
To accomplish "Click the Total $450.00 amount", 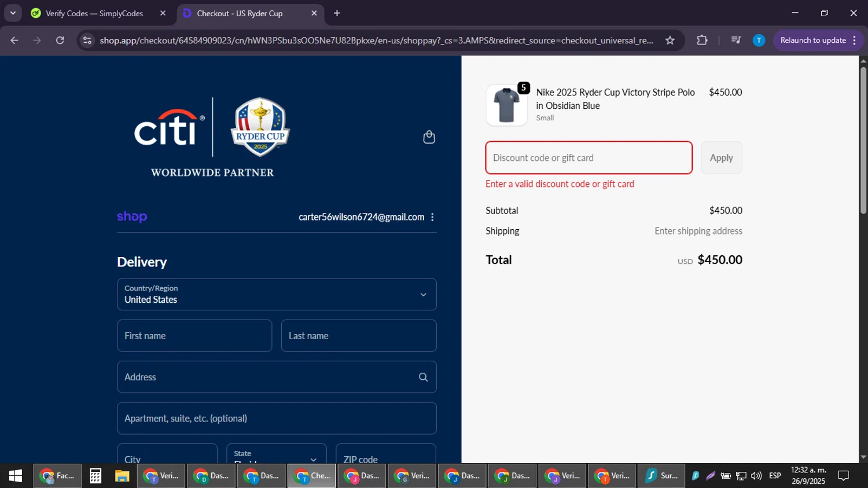I will click(x=719, y=260).
